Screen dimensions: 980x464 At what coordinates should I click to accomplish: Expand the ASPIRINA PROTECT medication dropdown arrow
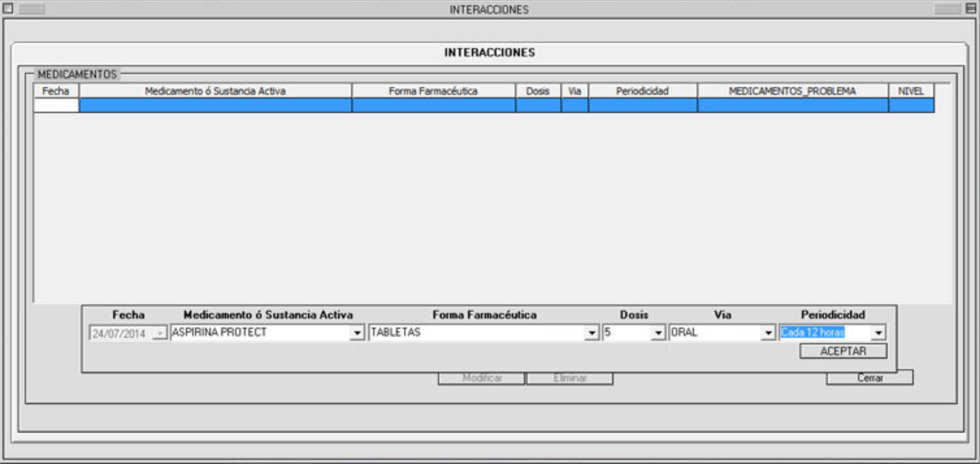pyautogui.click(x=357, y=333)
